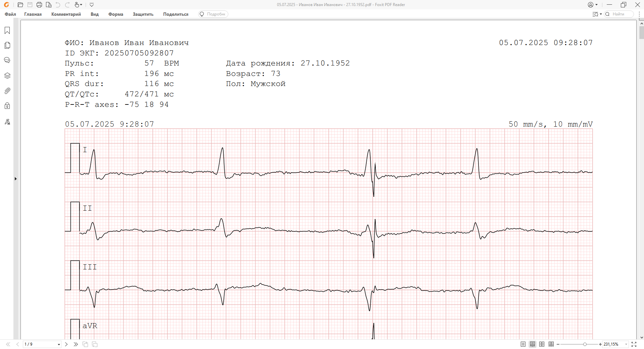644x349 pixels.
Task: Click the QT/QTc 472/471 мс value
Action: 149,94
